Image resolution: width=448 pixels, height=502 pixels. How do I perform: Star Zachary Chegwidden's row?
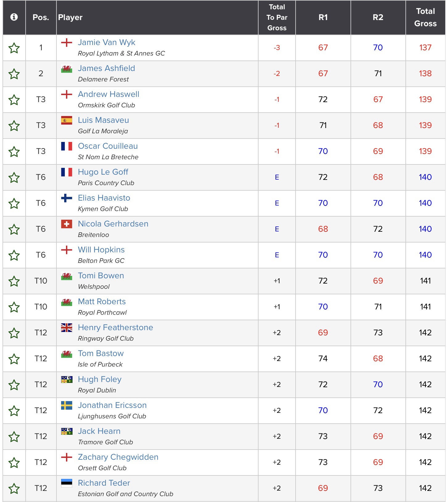coord(14,463)
